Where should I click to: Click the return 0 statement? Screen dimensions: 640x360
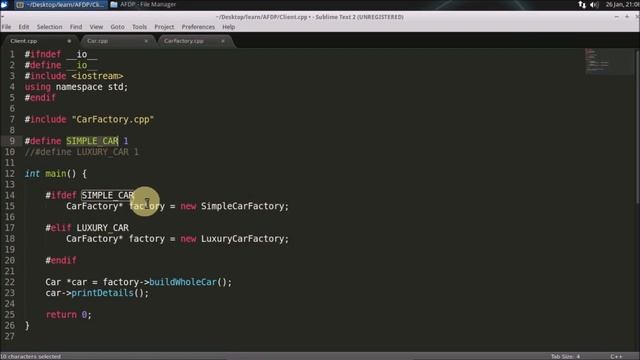point(69,315)
